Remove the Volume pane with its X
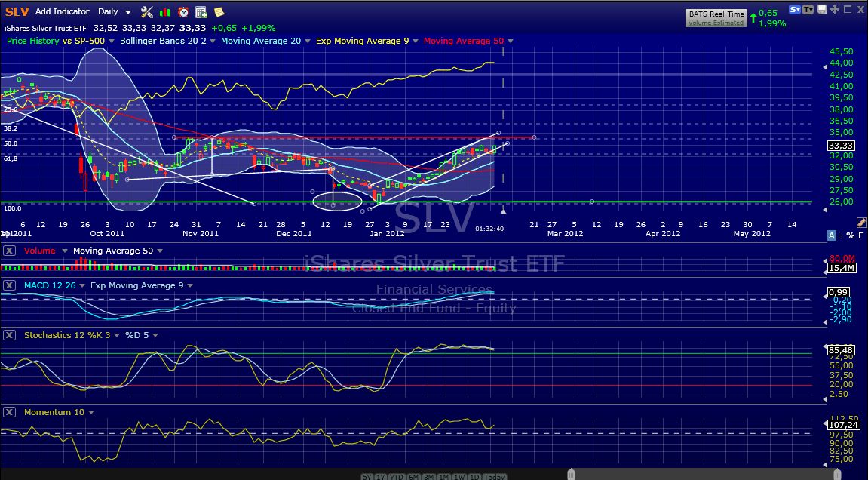868x480 pixels. click(x=9, y=251)
